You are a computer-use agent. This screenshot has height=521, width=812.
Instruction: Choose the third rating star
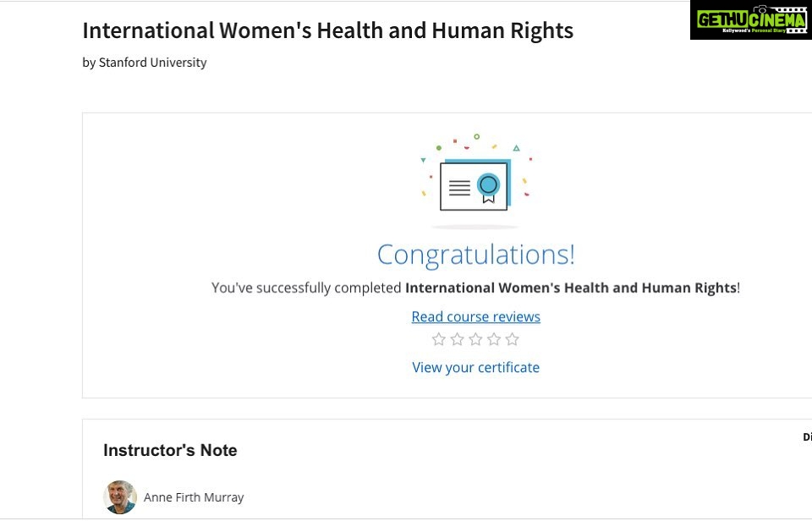pos(475,340)
